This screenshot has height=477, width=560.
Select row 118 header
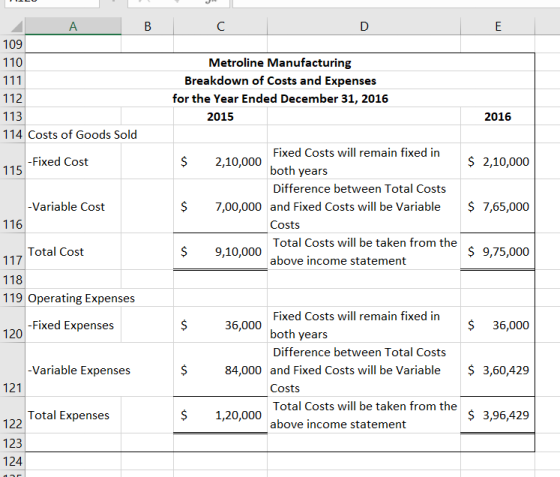pos(12,280)
